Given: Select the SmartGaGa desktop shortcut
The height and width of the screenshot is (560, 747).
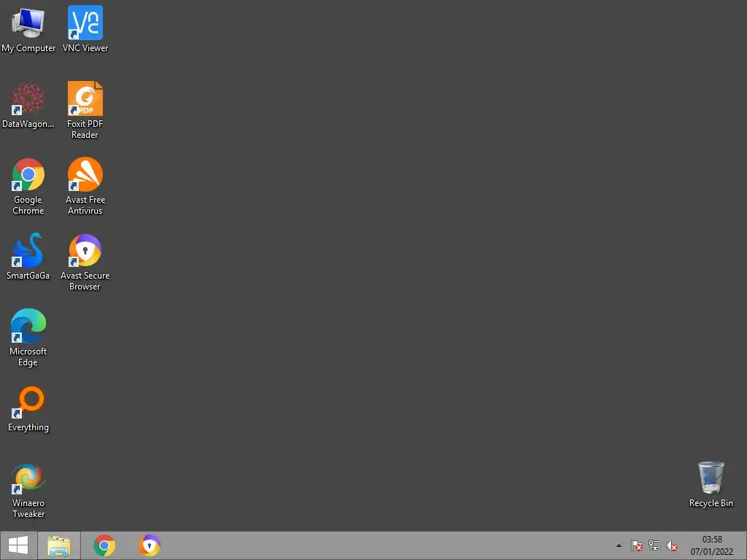Looking at the screenshot, I should pyautogui.click(x=28, y=257).
